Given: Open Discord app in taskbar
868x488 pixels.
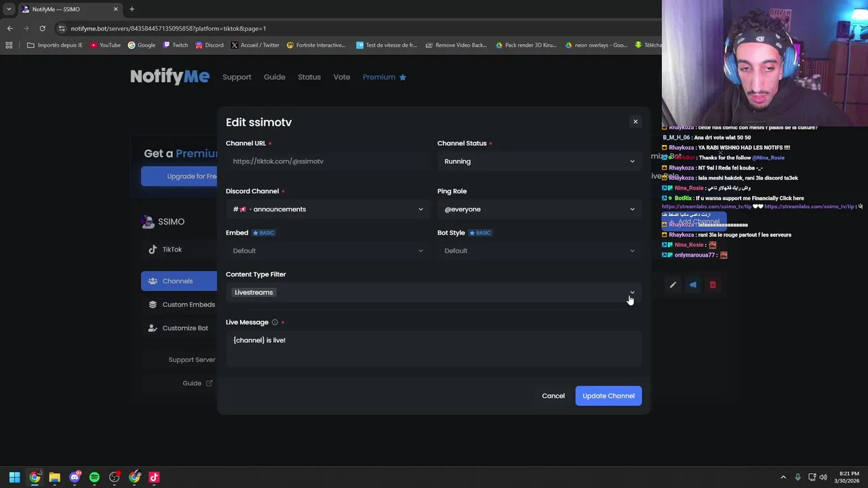Looking at the screenshot, I should click(x=75, y=477).
